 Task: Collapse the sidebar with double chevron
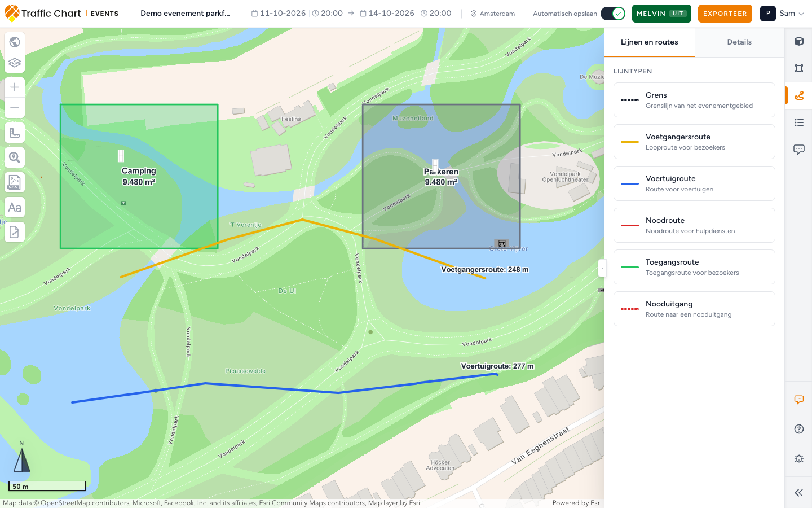pyautogui.click(x=798, y=493)
